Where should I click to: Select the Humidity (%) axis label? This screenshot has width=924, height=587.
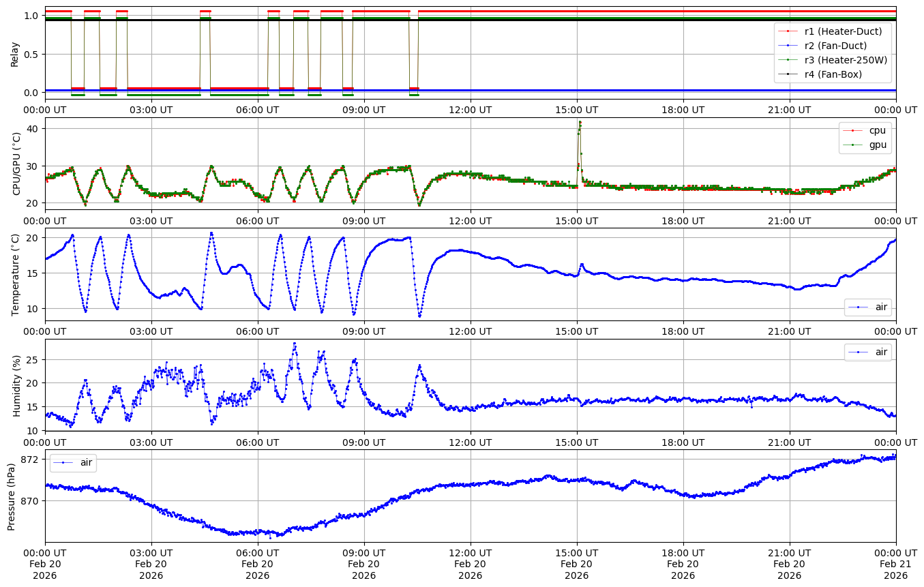click(16, 385)
